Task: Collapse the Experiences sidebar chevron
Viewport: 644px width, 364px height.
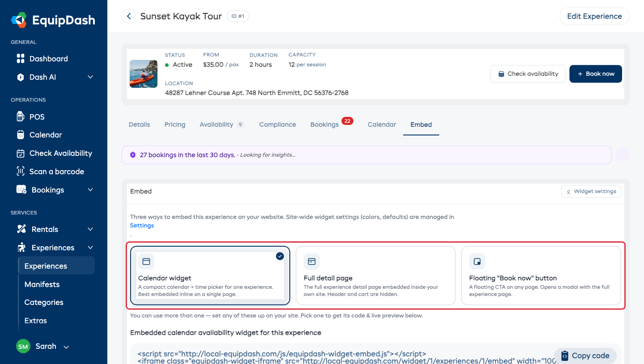Action: pyautogui.click(x=90, y=248)
